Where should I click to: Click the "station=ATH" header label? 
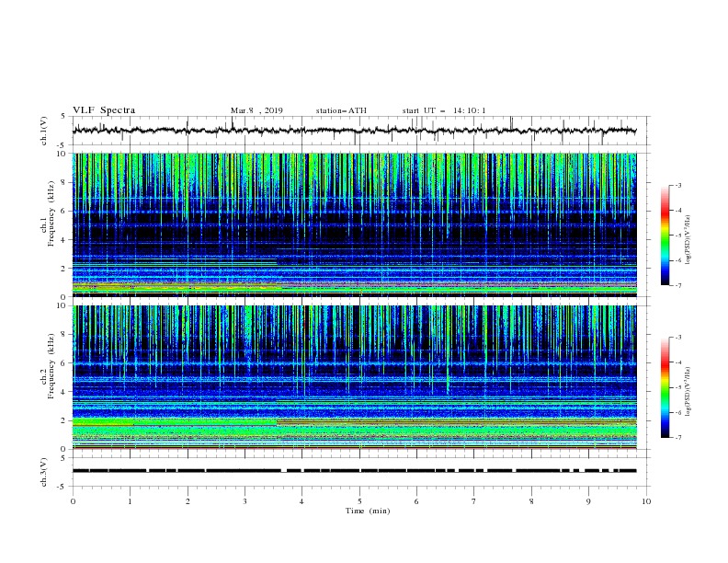341,110
